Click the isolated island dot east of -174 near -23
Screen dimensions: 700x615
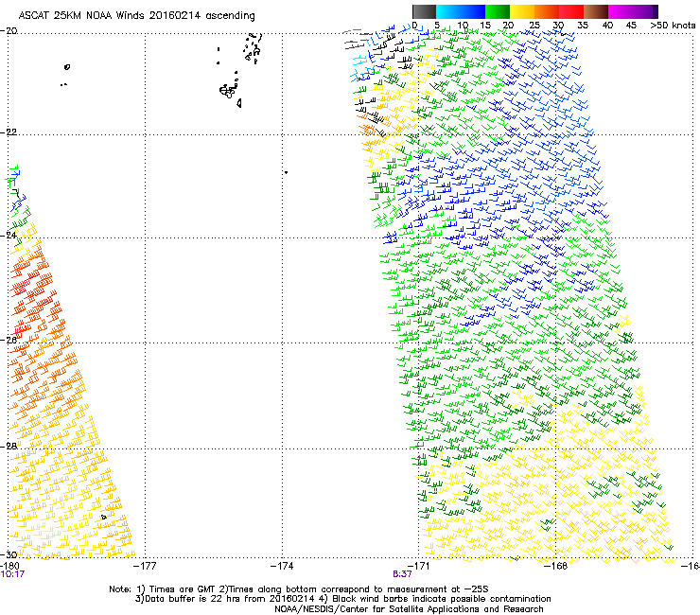click(x=286, y=172)
